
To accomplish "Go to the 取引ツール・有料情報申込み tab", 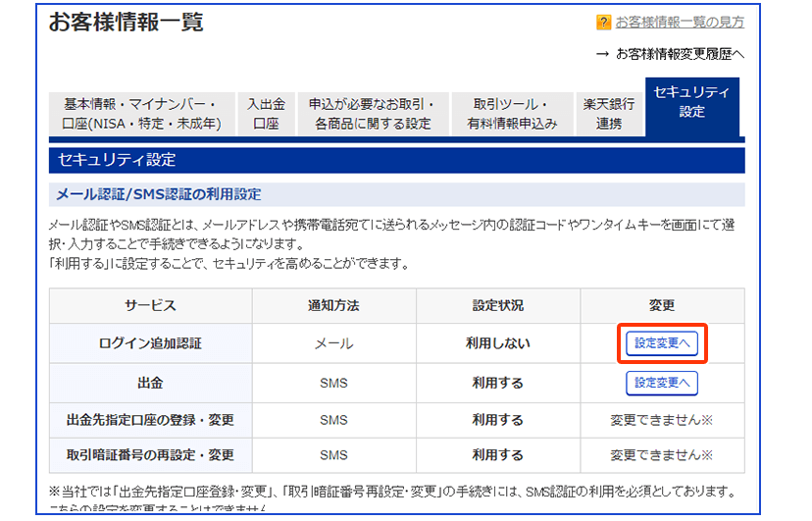I will click(x=512, y=113).
